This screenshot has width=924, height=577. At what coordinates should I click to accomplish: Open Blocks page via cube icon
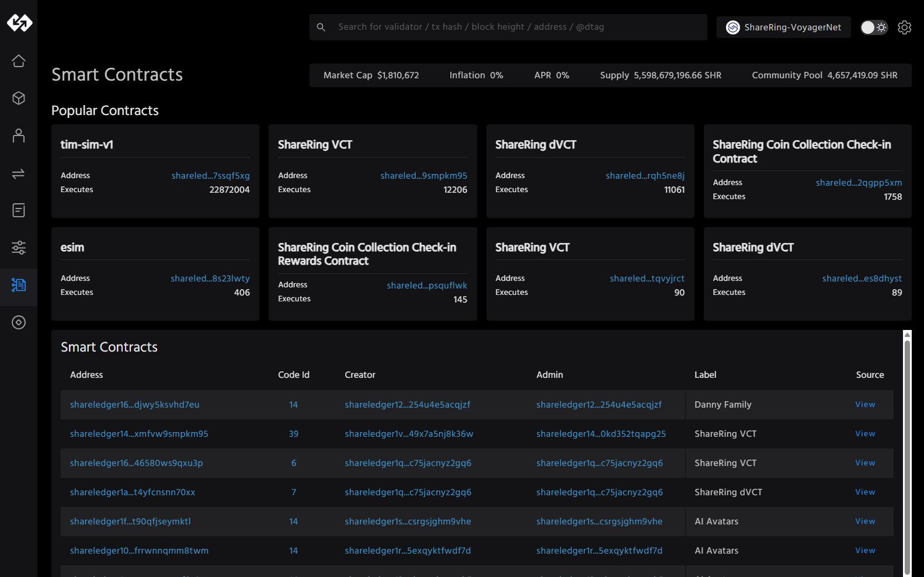pos(19,98)
